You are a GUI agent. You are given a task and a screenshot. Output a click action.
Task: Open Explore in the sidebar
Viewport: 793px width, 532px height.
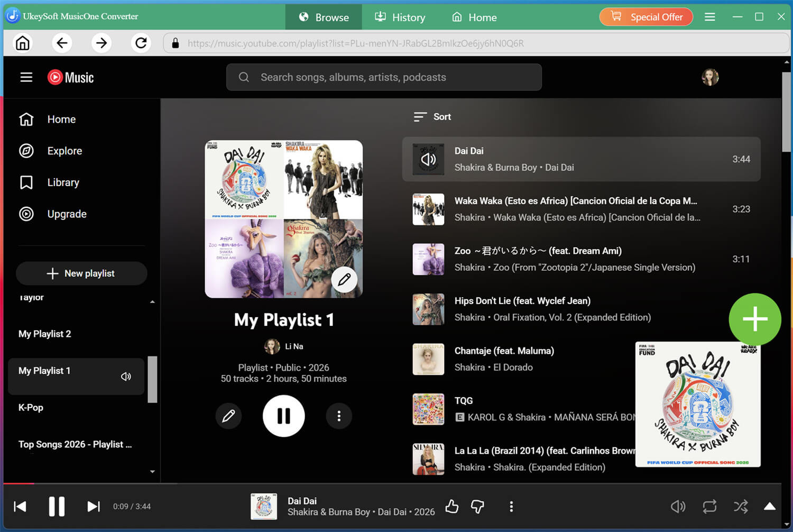click(50, 151)
